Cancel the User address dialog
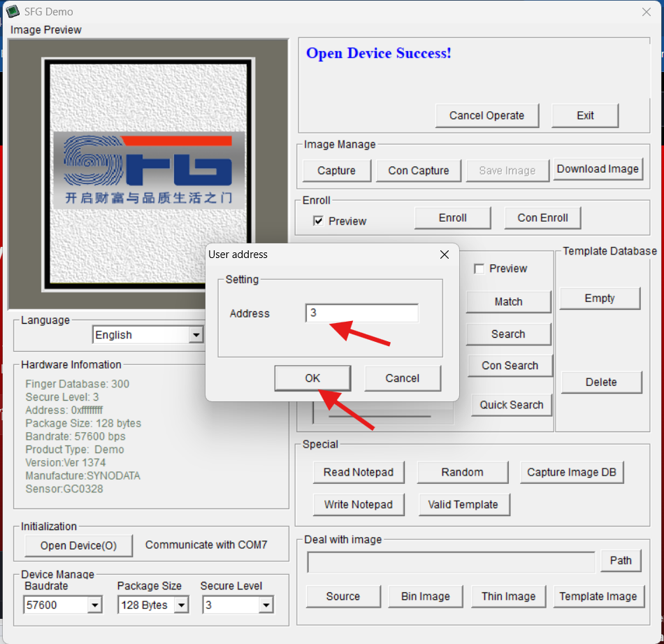Screen dimensions: 664x644 tap(403, 378)
